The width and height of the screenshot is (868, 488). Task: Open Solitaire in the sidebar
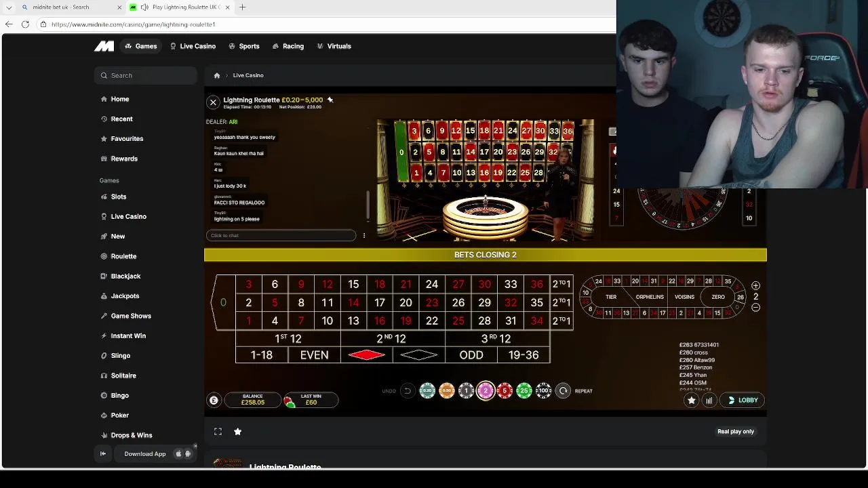[118, 375]
